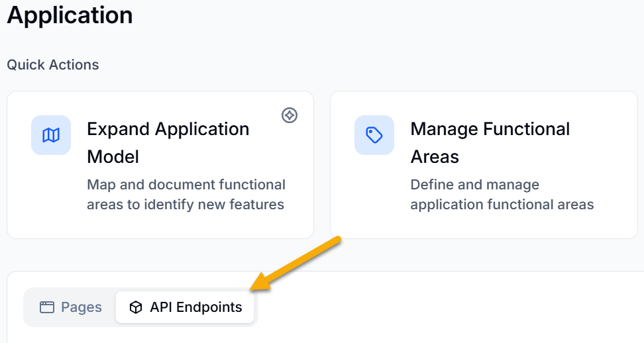Screen dimensions: 644x343
Task: Switch to the Pages tab
Action: coord(70,307)
